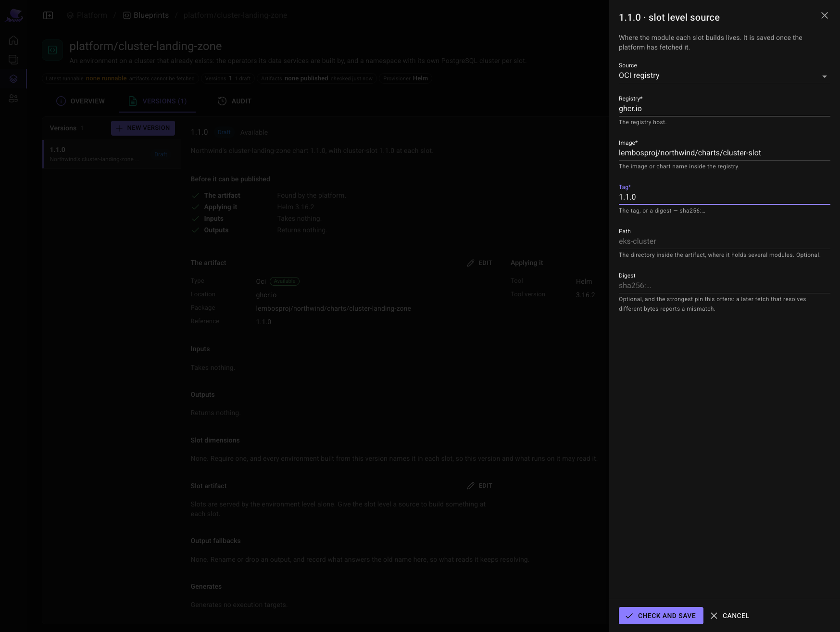Image resolution: width=840 pixels, height=632 pixels.
Task: Open the Home icon in sidebar
Action: tap(13, 40)
